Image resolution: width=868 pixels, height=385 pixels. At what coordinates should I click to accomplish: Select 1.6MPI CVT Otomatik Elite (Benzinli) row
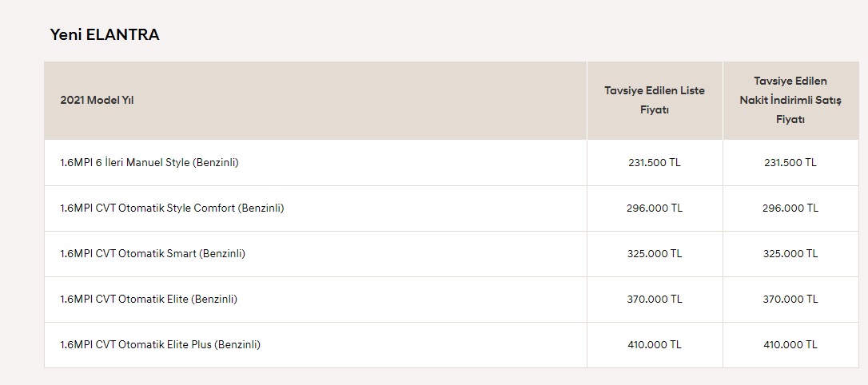pos(451,300)
